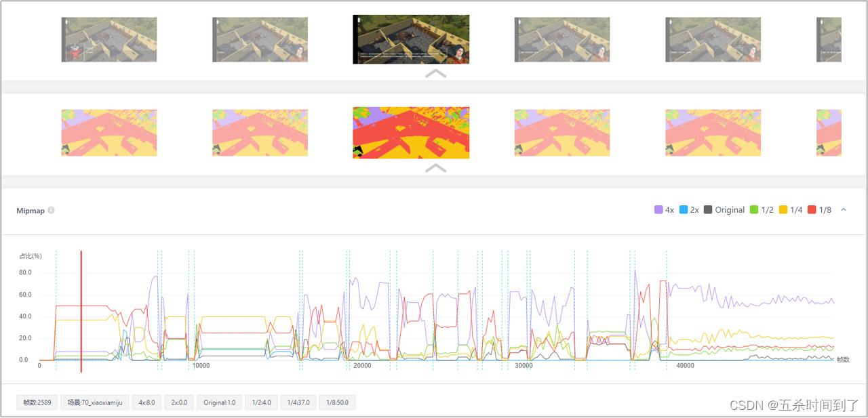Click the red current-frame marker line on chart
Image resolution: width=868 pixels, height=418 pixels.
[x=81, y=312]
